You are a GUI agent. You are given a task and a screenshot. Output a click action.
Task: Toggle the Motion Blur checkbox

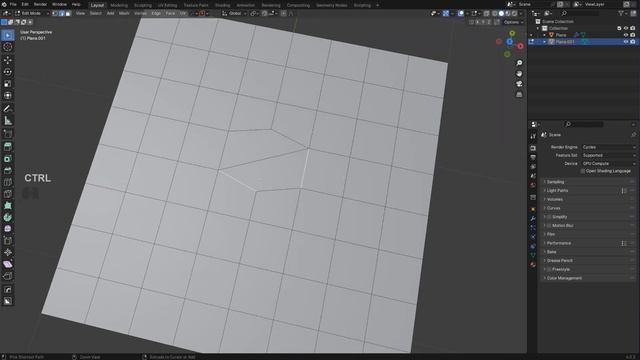549,226
